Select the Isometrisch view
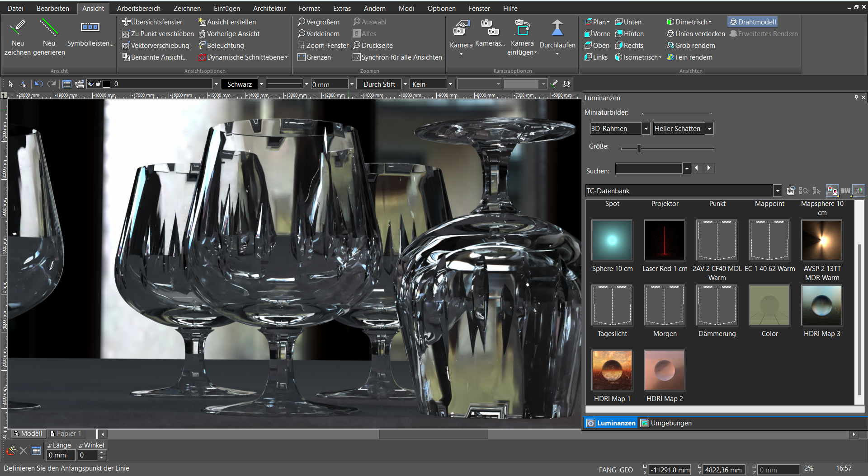The height and width of the screenshot is (476, 868). (638, 57)
